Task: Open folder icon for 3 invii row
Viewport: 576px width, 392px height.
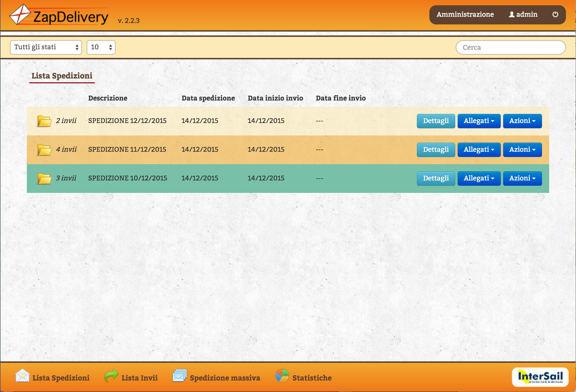Action: pyautogui.click(x=44, y=178)
